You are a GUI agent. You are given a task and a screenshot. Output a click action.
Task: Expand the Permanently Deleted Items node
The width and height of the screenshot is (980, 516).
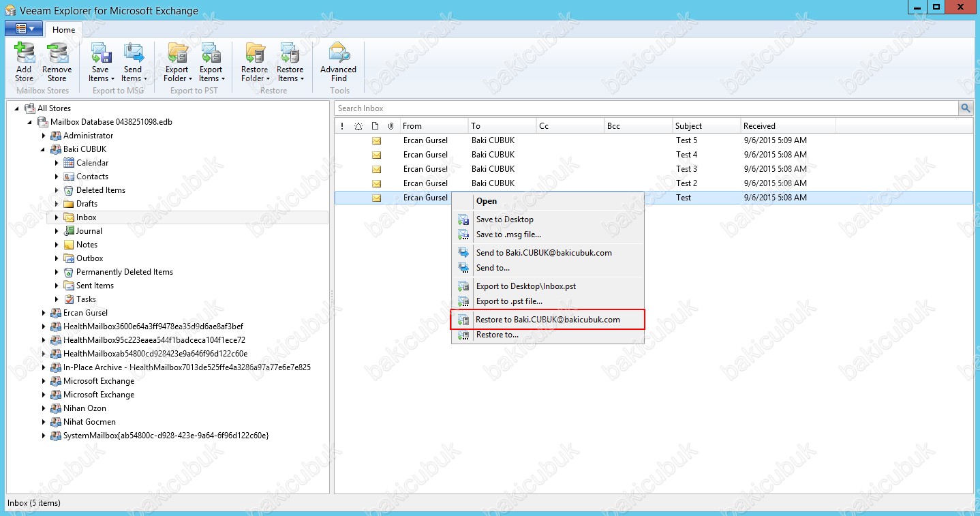pyautogui.click(x=57, y=272)
